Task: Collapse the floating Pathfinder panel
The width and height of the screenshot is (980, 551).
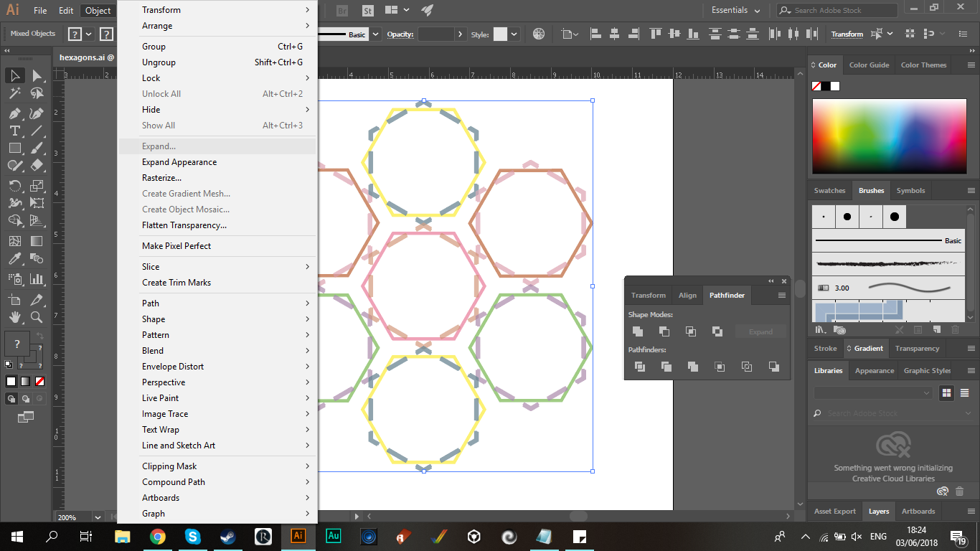Action: 771,281
